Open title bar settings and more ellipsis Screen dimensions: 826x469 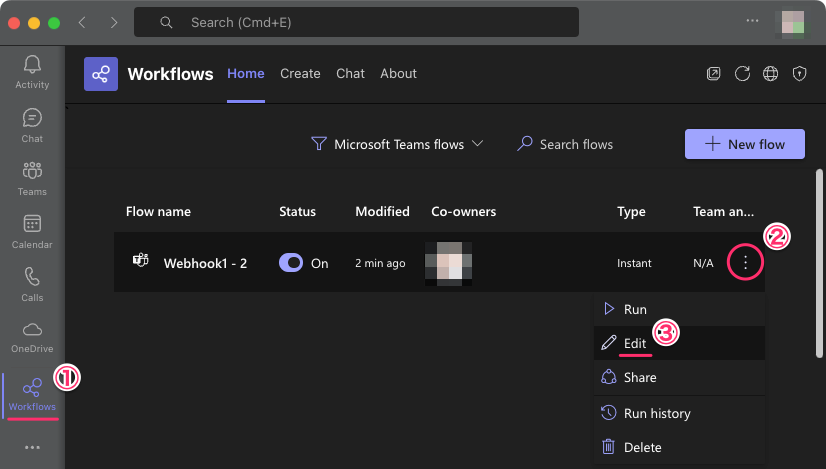coord(752,21)
